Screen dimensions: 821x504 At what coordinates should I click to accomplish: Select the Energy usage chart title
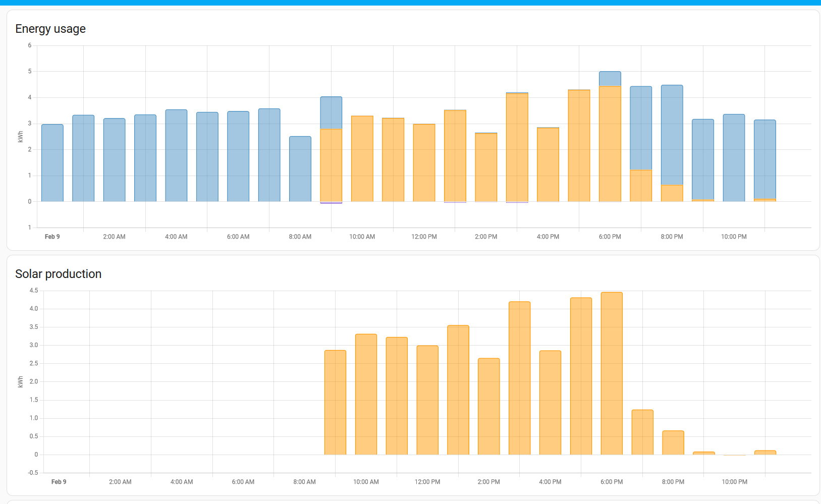coord(50,29)
